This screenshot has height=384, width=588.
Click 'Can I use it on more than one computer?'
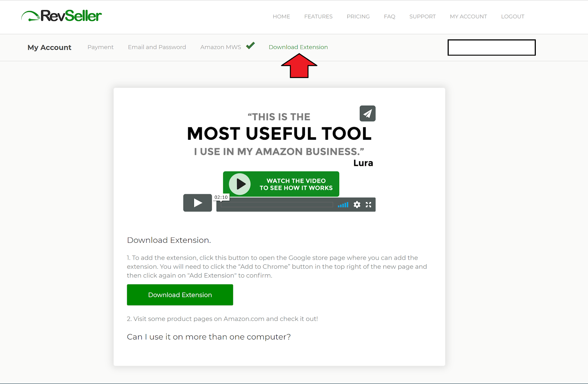(x=209, y=337)
